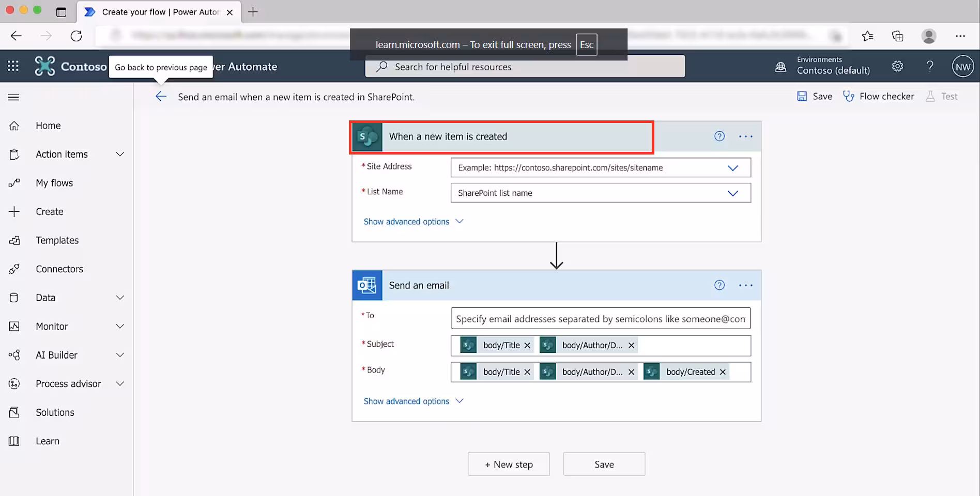Click the Test flask icon

(x=930, y=96)
